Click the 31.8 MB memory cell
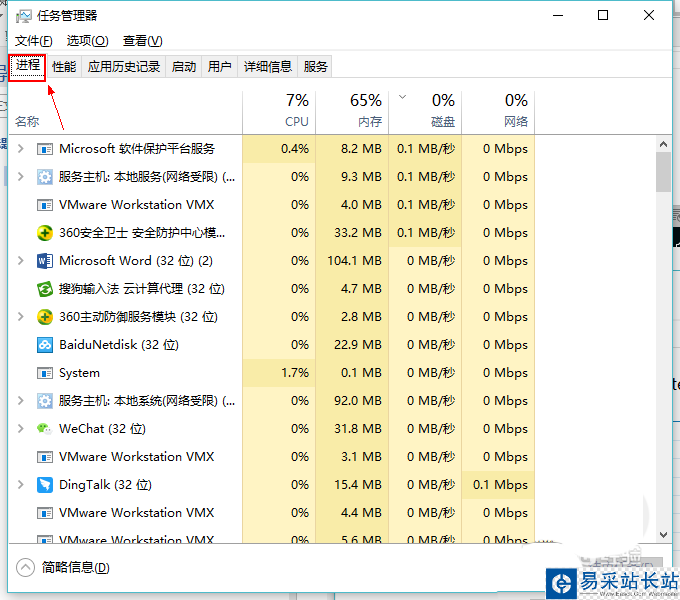 [352, 429]
